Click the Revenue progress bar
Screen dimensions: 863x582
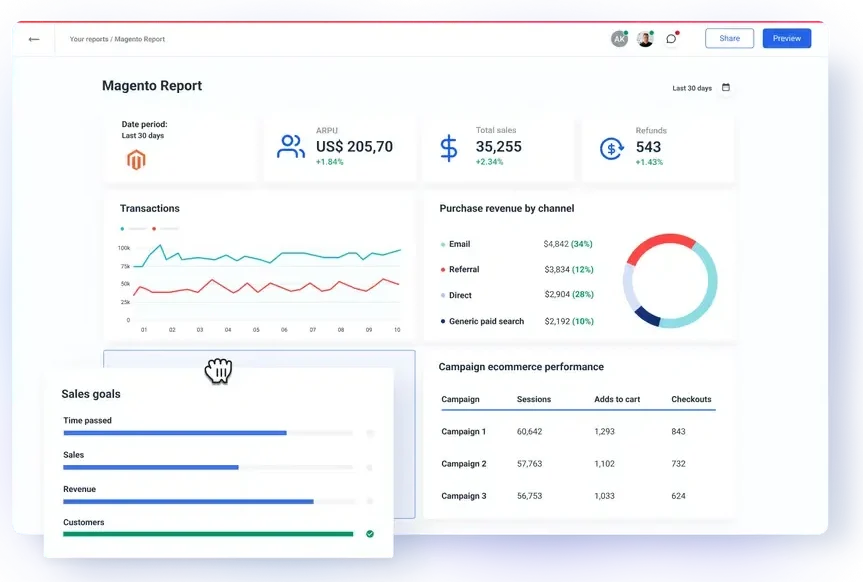tap(208, 502)
